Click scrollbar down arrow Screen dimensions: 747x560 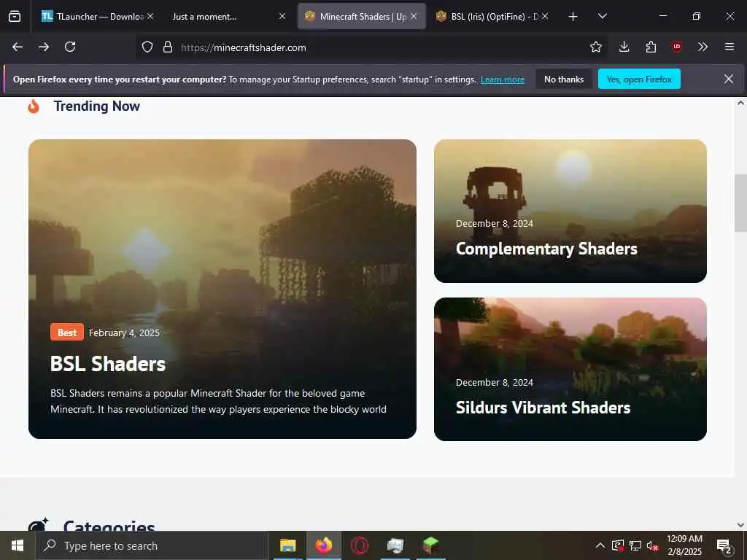pyautogui.click(x=740, y=525)
